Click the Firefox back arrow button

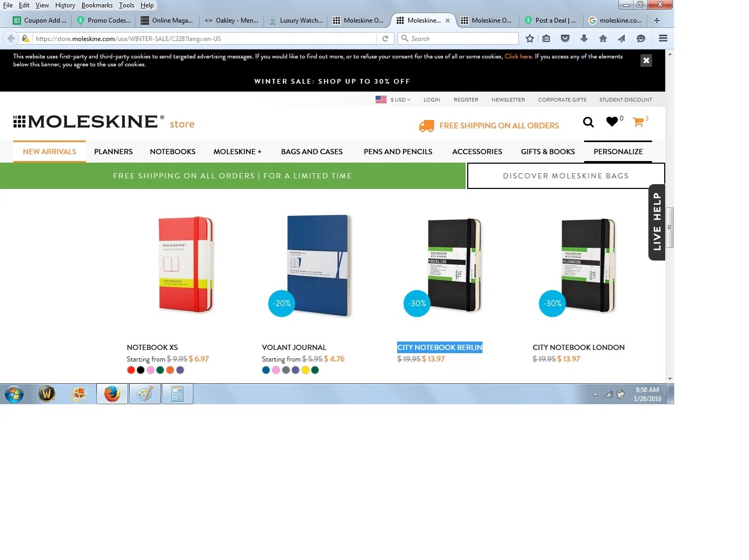[11, 38]
